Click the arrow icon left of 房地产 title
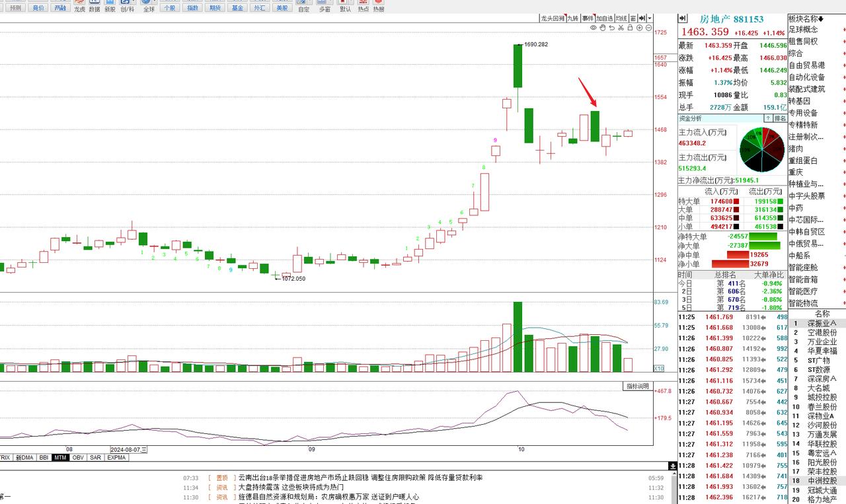The image size is (846, 504). click(x=682, y=18)
